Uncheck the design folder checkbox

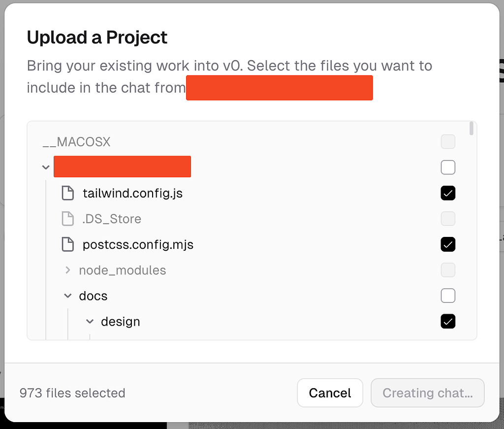448,321
